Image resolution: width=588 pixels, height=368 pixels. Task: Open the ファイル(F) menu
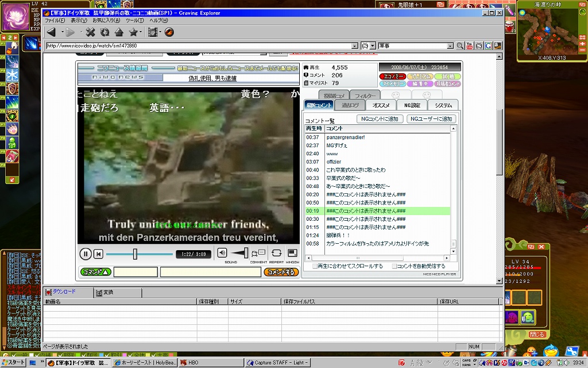[55, 21]
